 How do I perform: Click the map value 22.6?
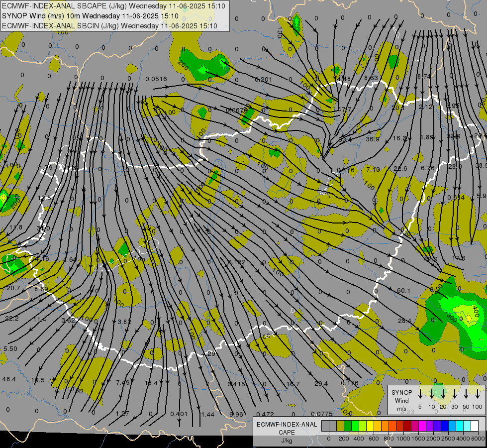coord(400,168)
